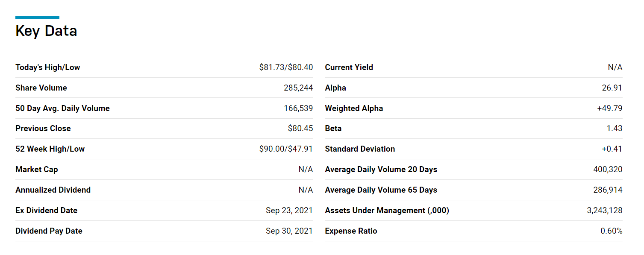
Task: Click the Weighted Alpha value +49.79
Action: [610, 108]
